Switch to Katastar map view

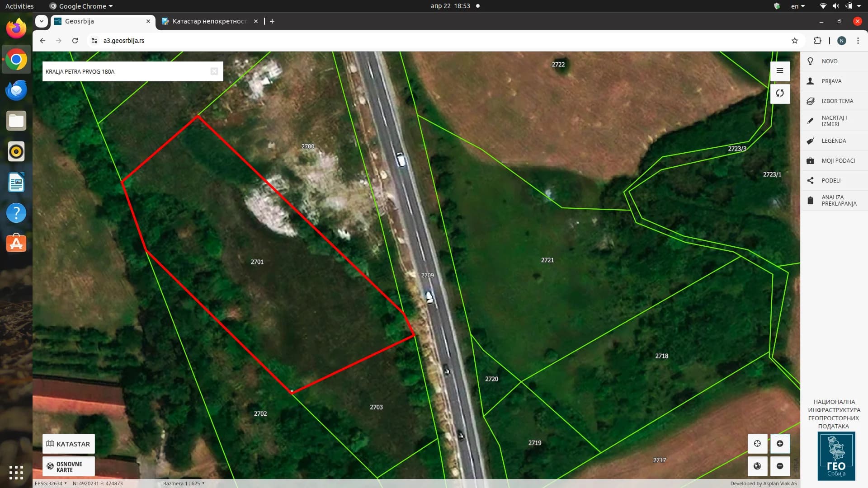(x=69, y=444)
